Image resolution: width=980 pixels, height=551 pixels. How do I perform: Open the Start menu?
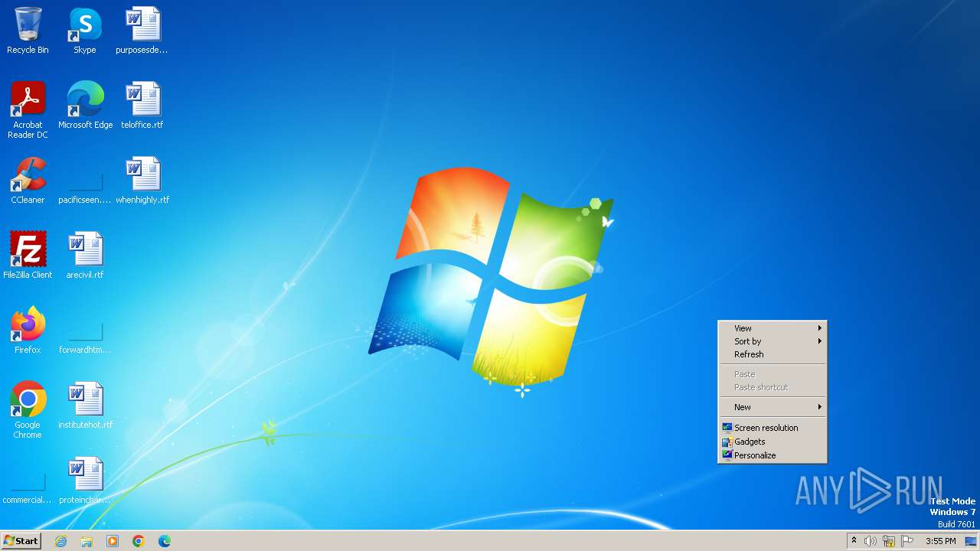click(21, 541)
